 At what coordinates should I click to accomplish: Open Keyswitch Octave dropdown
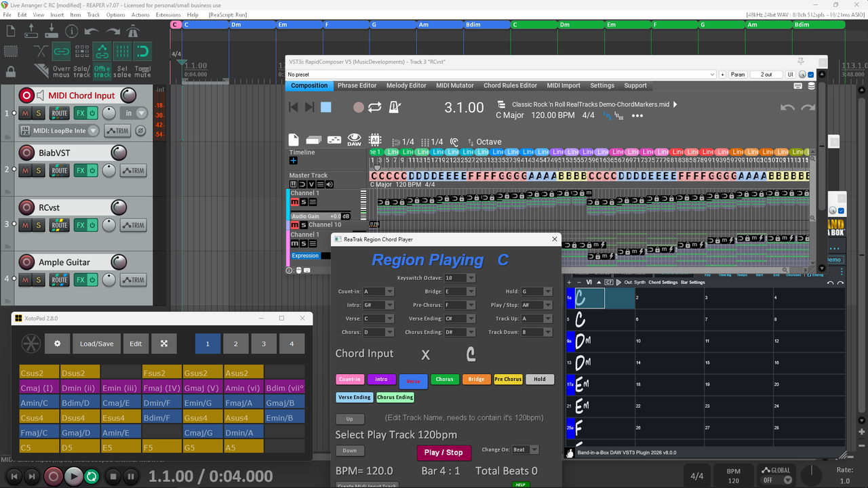click(x=460, y=278)
